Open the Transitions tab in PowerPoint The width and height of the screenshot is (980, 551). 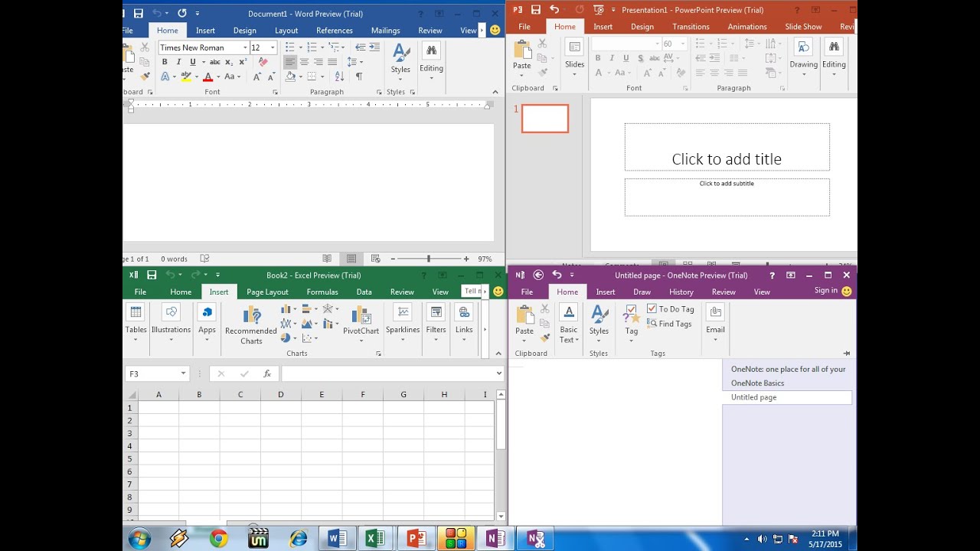pos(691,27)
